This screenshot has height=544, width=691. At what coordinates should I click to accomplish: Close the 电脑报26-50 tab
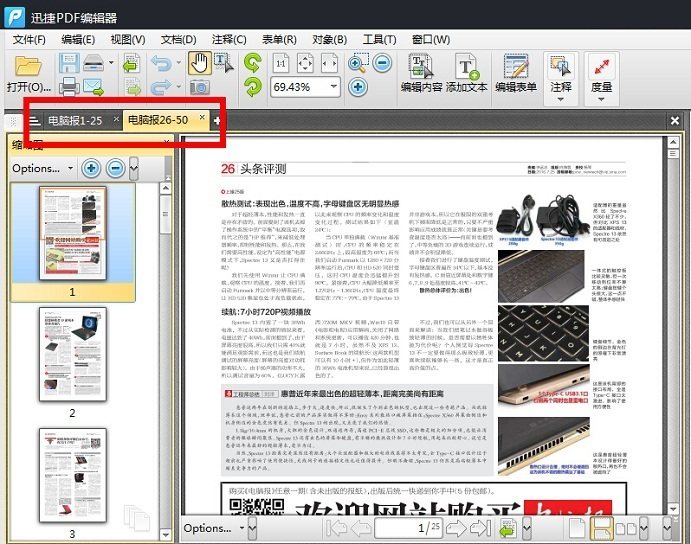click(202, 117)
